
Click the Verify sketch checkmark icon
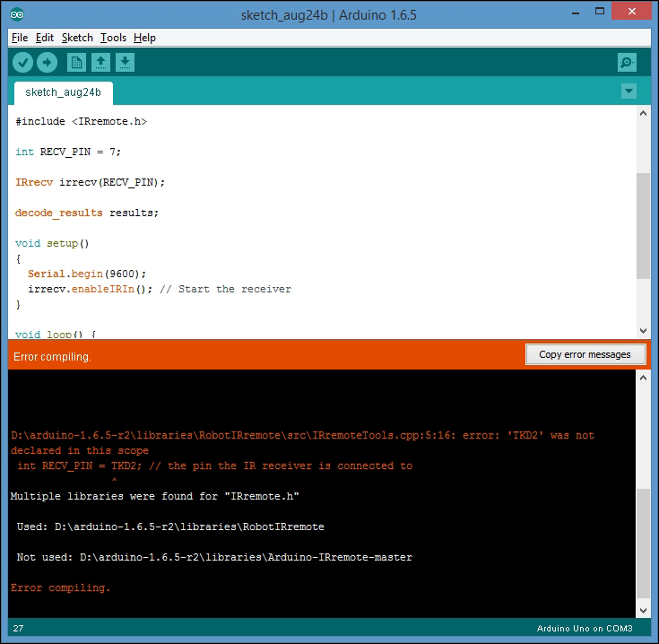pos(22,63)
